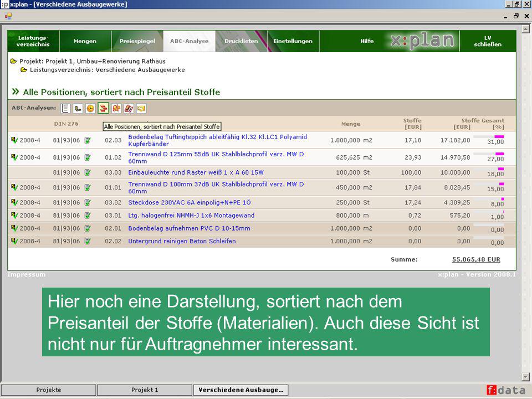Click the quantity 625,625 m2
Viewport: 532px width, 399px height.
[x=354, y=157]
